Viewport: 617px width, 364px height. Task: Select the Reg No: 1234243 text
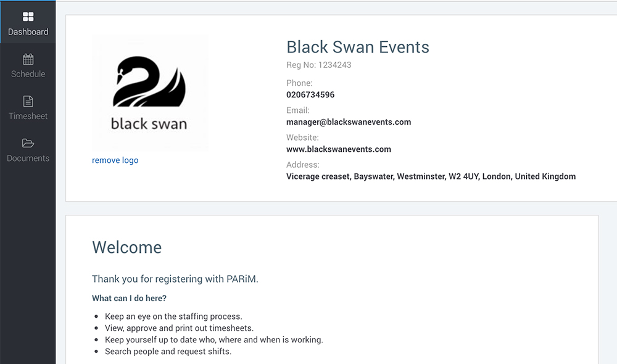click(x=319, y=65)
